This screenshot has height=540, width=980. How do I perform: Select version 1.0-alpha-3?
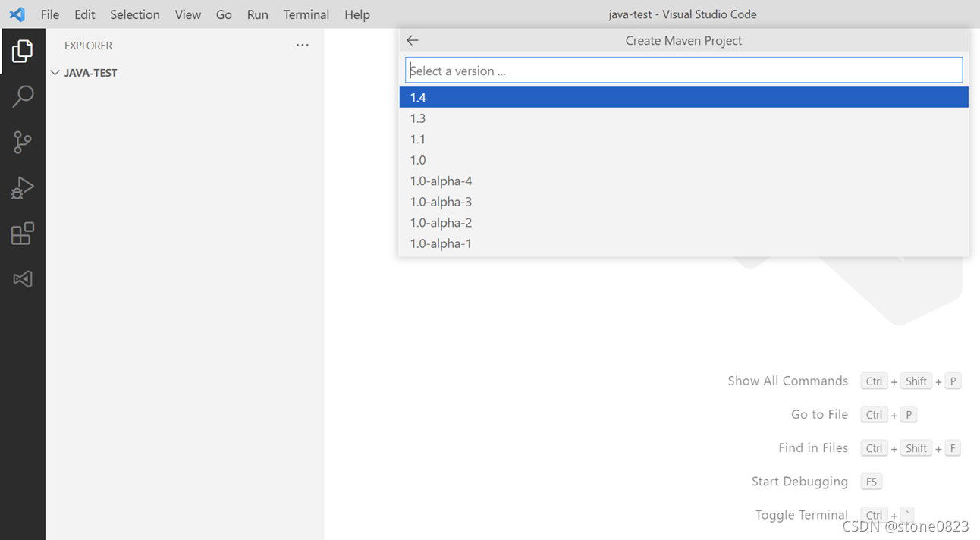683,202
